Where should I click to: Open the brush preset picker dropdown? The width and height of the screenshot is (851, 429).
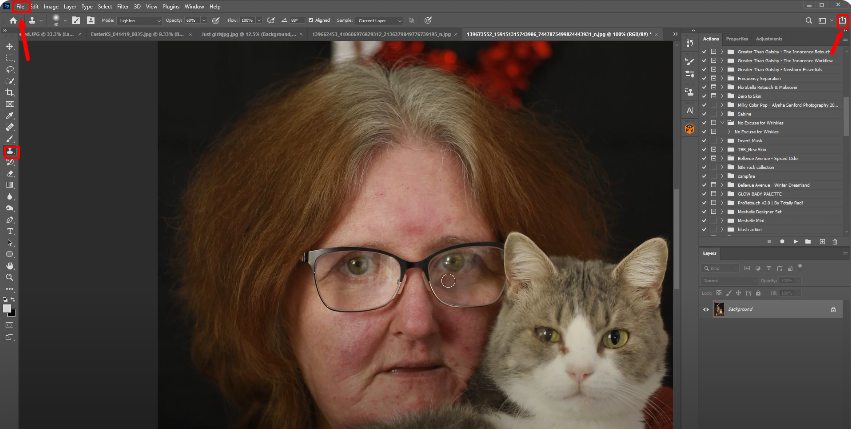[x=65, y=21]
